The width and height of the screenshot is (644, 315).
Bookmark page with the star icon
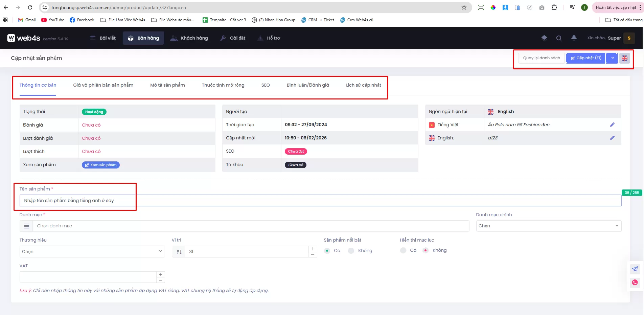pyautogui.click(x=464, y=7)
